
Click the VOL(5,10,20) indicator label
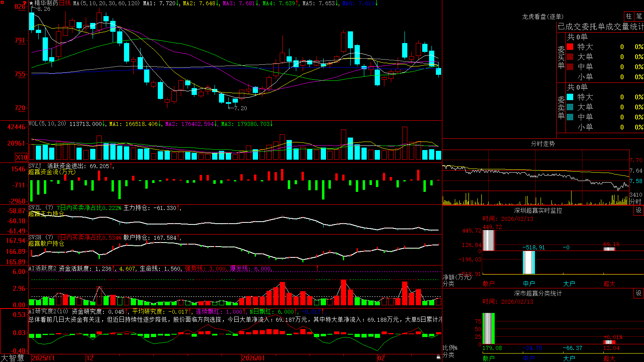[x=47, y=124]
